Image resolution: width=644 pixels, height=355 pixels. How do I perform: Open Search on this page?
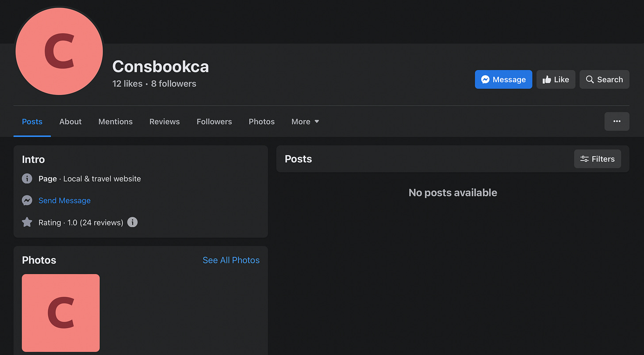coord(604,80)
